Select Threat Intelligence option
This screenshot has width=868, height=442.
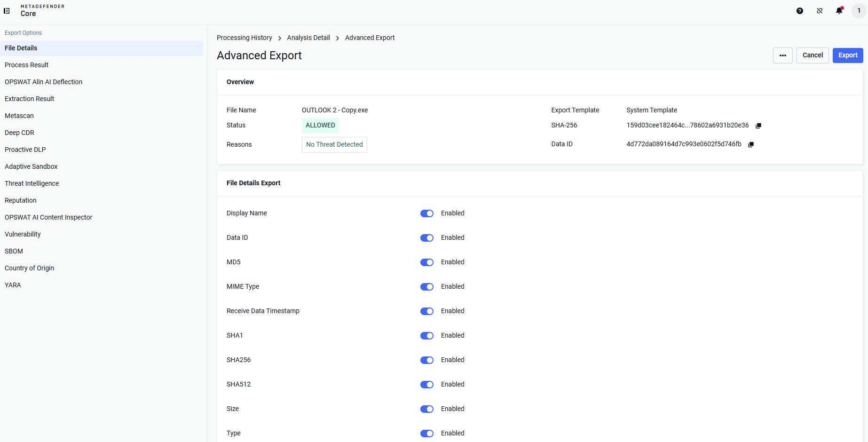tap(102, 184)
